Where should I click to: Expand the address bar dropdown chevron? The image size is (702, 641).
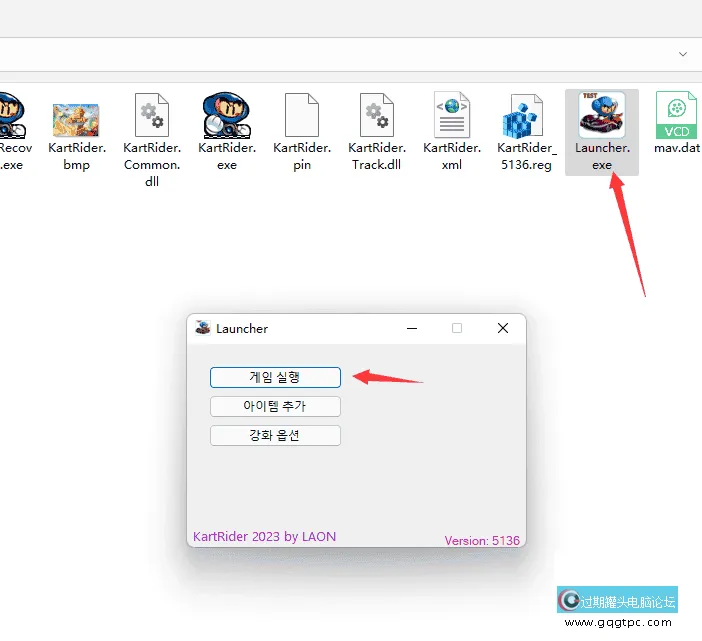coord(683,54)
